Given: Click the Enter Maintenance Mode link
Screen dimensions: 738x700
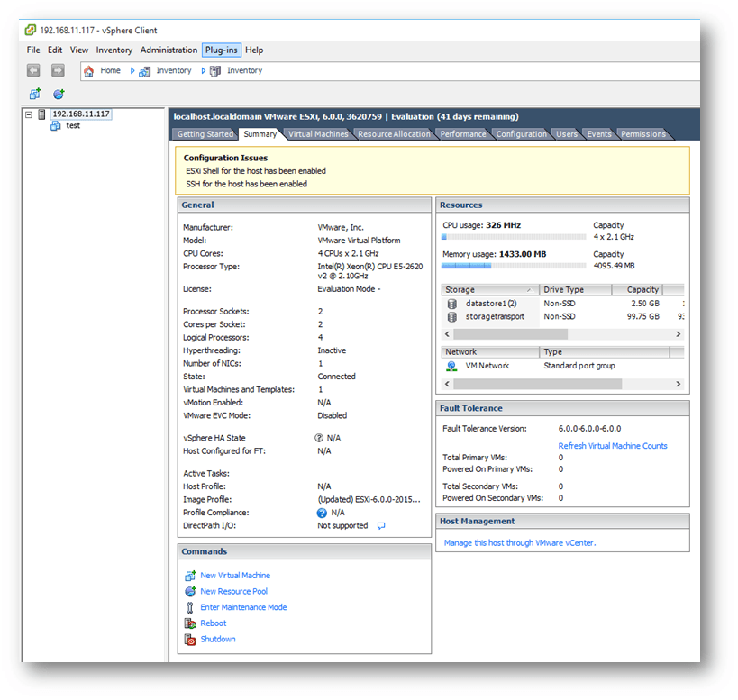Looking at the screenshot, I should pos(243,607).
